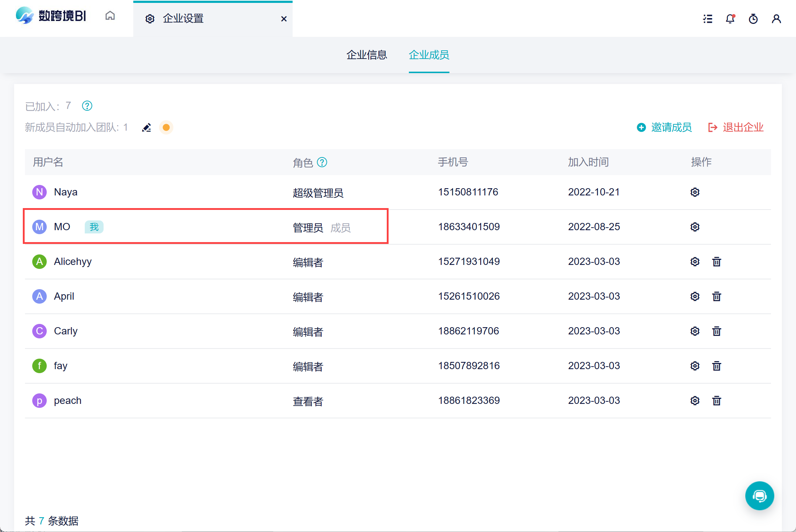Delete member Alicehyy with trash icon

tap(716, 262)
